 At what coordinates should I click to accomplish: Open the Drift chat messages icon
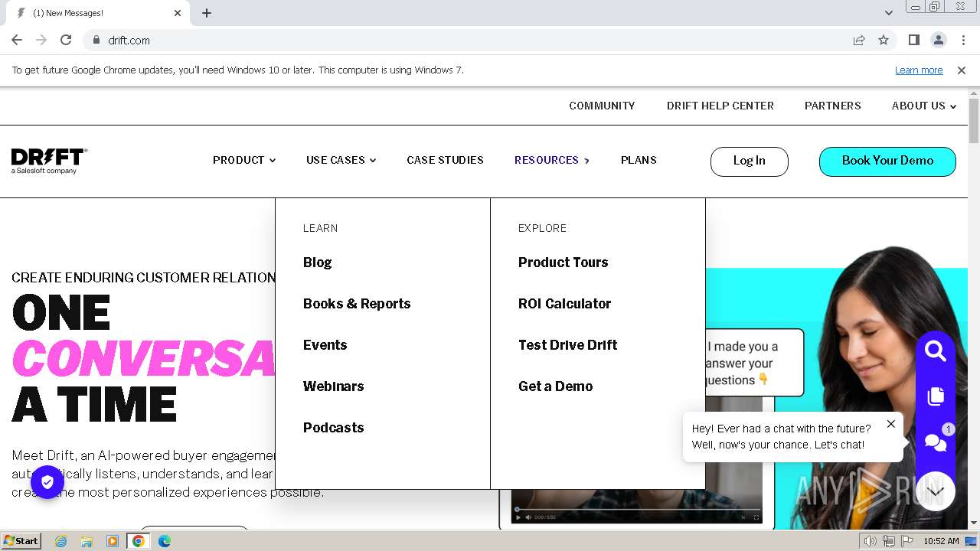click(936, 442)
